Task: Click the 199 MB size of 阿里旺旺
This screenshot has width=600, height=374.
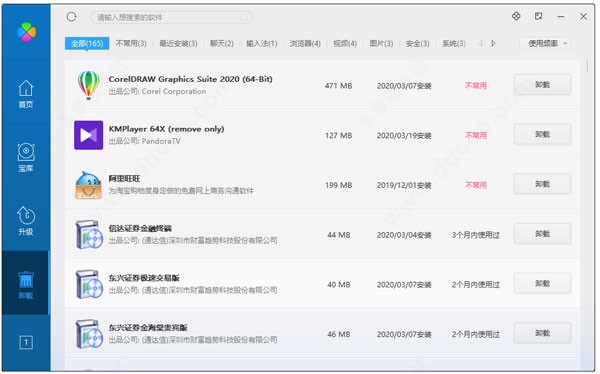Action: click(x=339, y=185)
